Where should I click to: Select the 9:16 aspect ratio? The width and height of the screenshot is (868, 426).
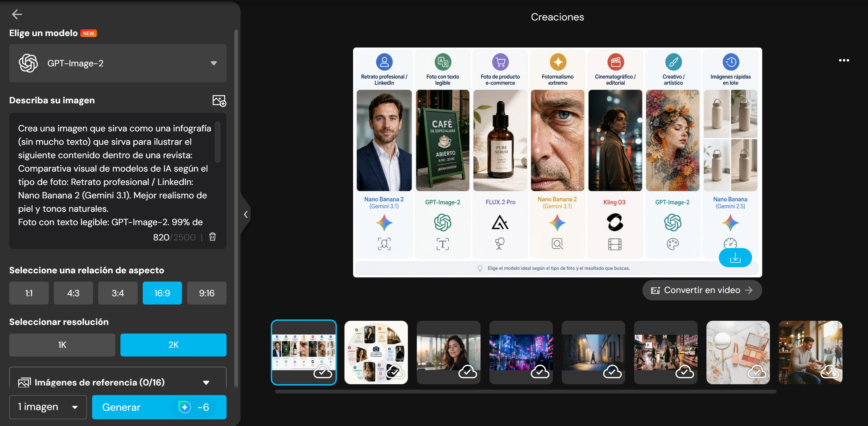coord(207,293)
